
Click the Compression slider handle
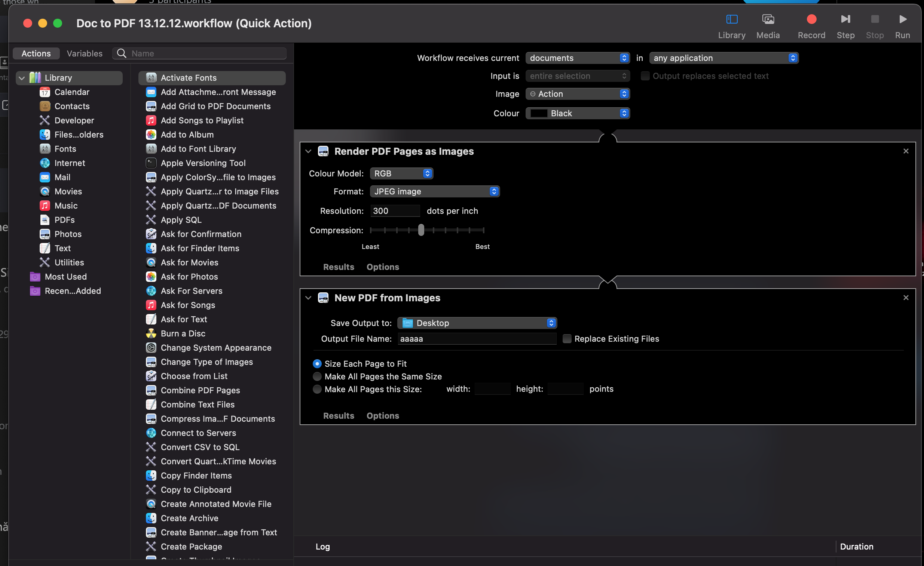coord(421,230)
